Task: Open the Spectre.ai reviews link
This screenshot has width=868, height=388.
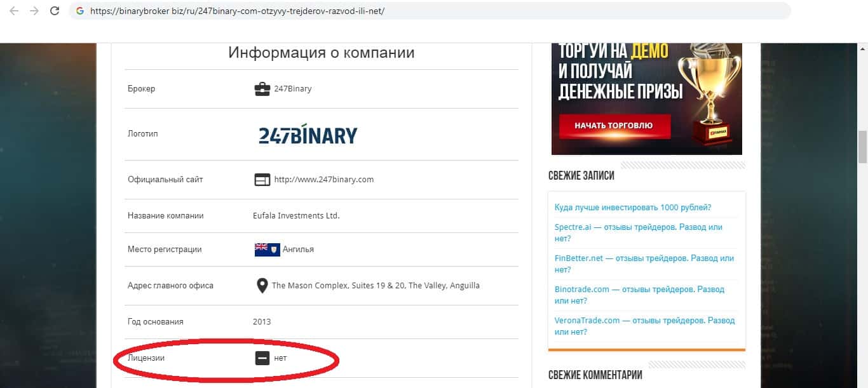Action: (639, 233)
